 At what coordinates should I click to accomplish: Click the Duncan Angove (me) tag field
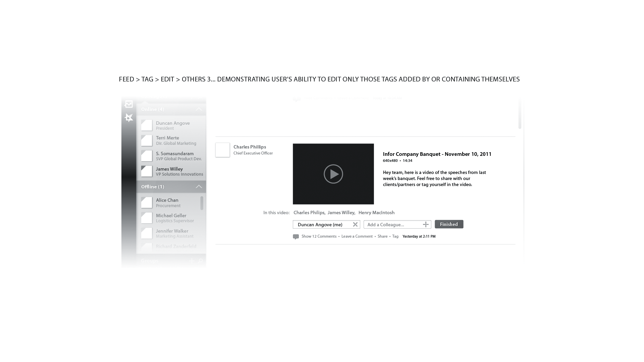326,225
